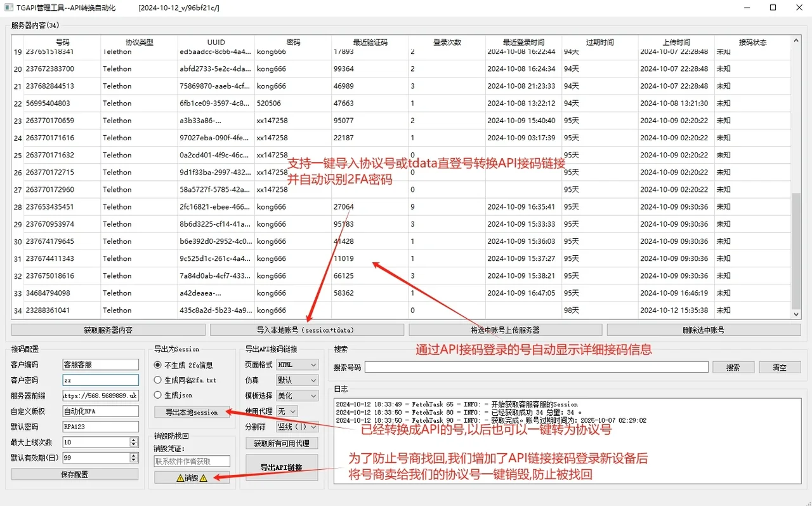Screen dimensions: 812x506
Task: Select row with number 56995404803
Action: coord(402,103)
